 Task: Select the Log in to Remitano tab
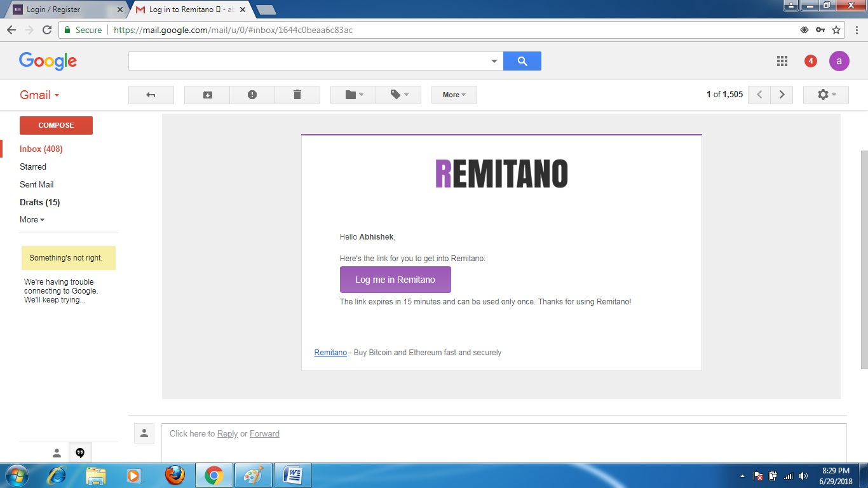192,10
